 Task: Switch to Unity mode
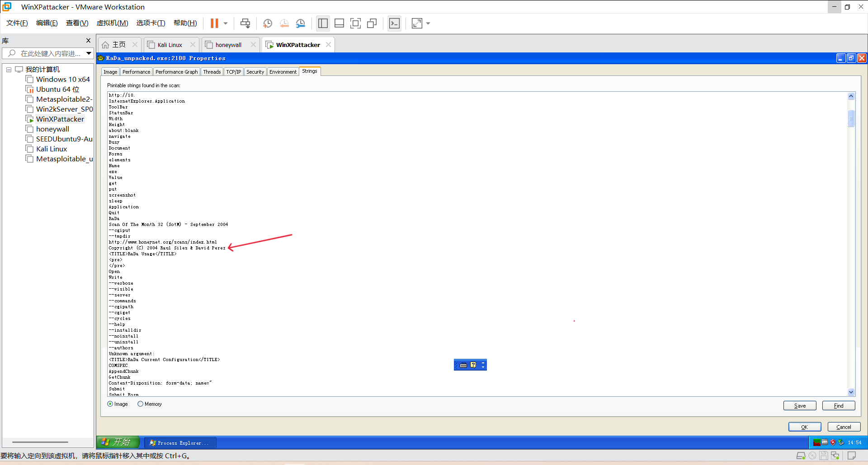[372, 23]
